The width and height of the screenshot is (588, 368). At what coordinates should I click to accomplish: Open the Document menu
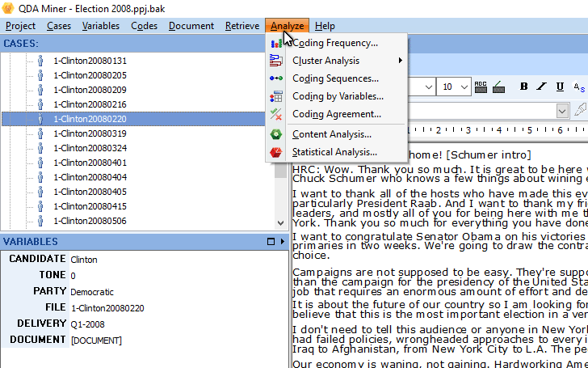[191, 26]
